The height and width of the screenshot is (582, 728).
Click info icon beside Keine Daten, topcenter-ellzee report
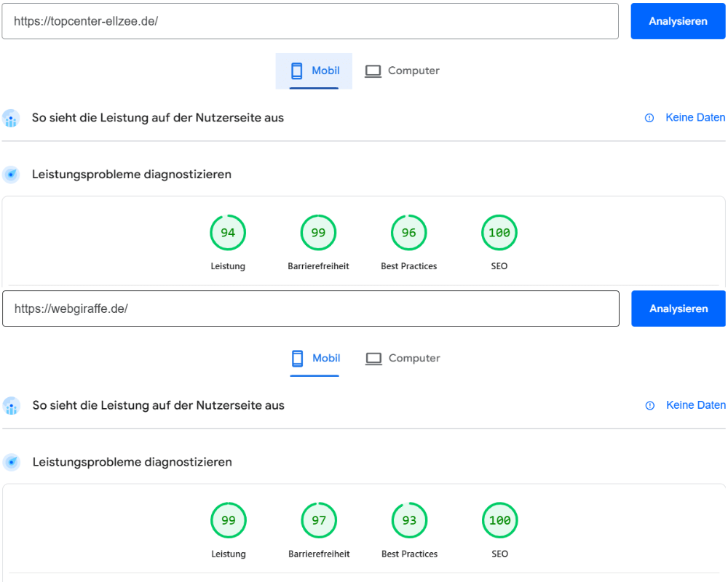point(649,119)
